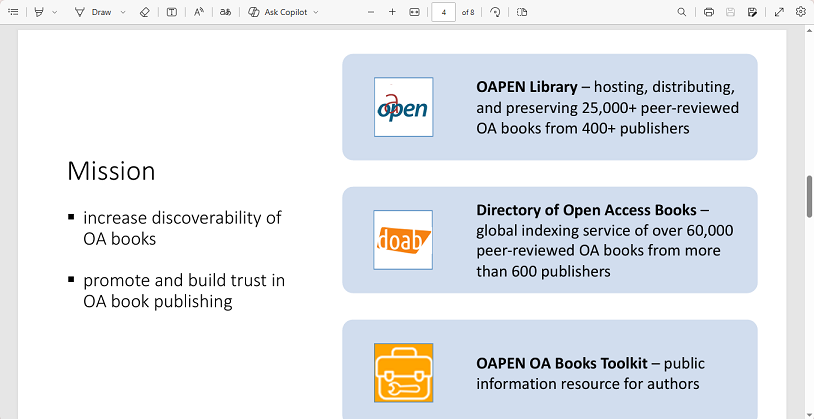Expand the highlight color dropdown arrow
Viewport: 814px width, 419px height.
pos(55,12)
